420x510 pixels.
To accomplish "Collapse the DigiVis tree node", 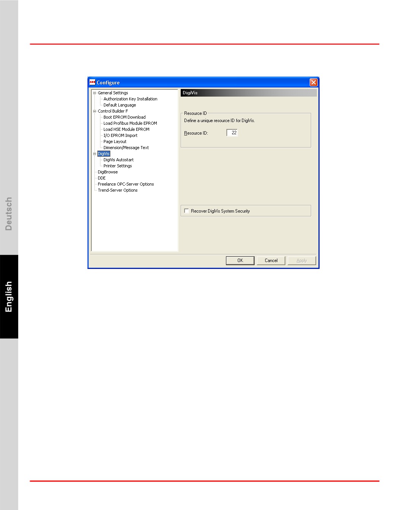I will click(95, 154).
